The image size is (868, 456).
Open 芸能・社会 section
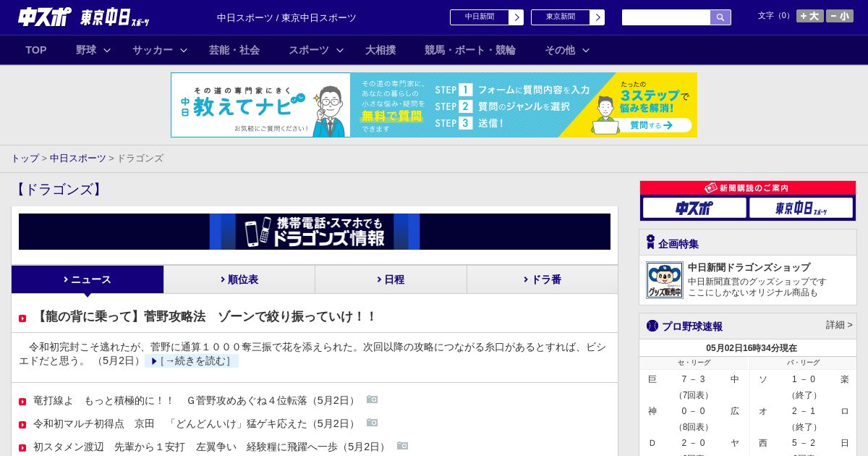coord(234,50)
